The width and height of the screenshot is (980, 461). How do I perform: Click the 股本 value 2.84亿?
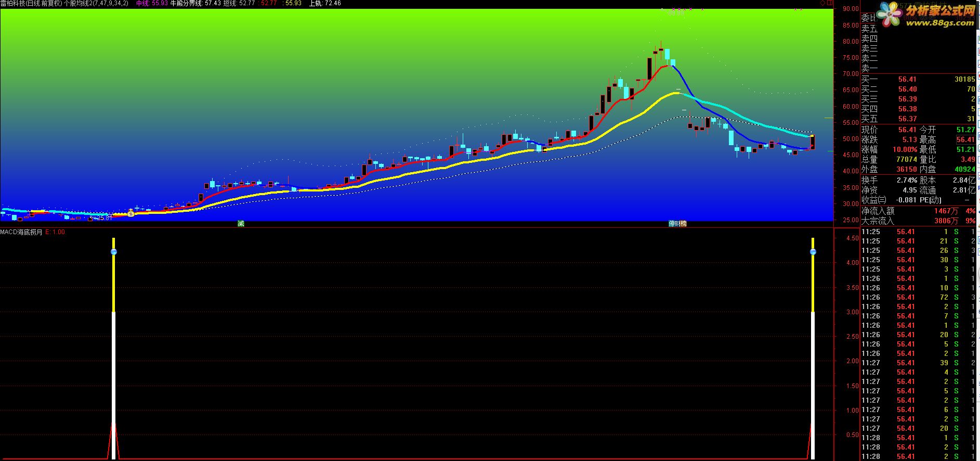[964, 180]
